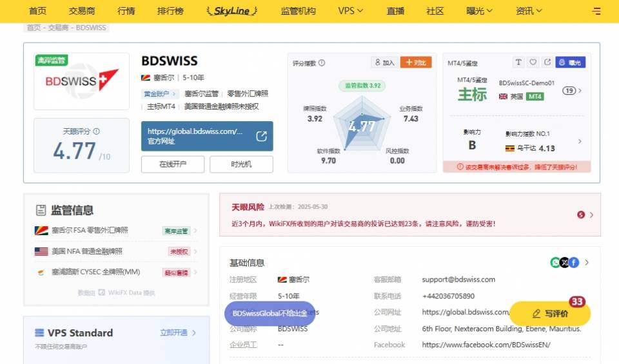Open the VPS dropdown in navigation
Image resolution: width=619 pixels, height=364 pixels.
350,11
